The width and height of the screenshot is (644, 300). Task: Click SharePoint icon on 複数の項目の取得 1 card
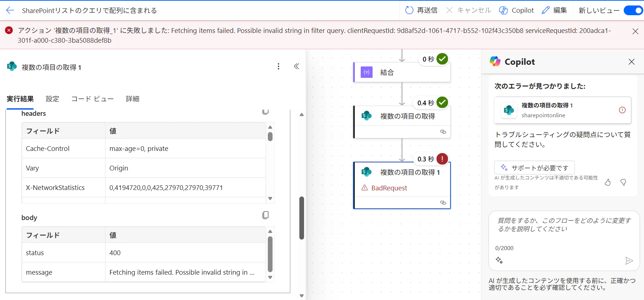pyautogui.click(x=367, y=172)
